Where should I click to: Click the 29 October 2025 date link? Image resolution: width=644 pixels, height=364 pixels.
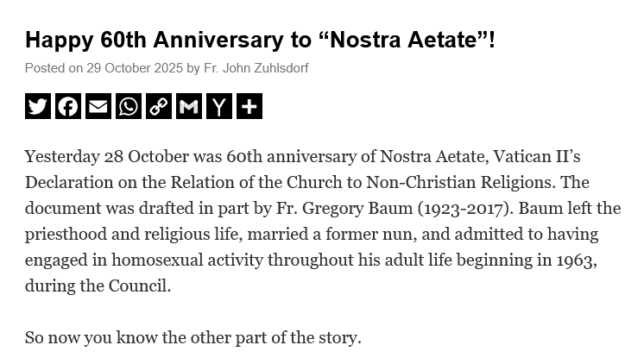pyautogui.click(x=134, y=68)
